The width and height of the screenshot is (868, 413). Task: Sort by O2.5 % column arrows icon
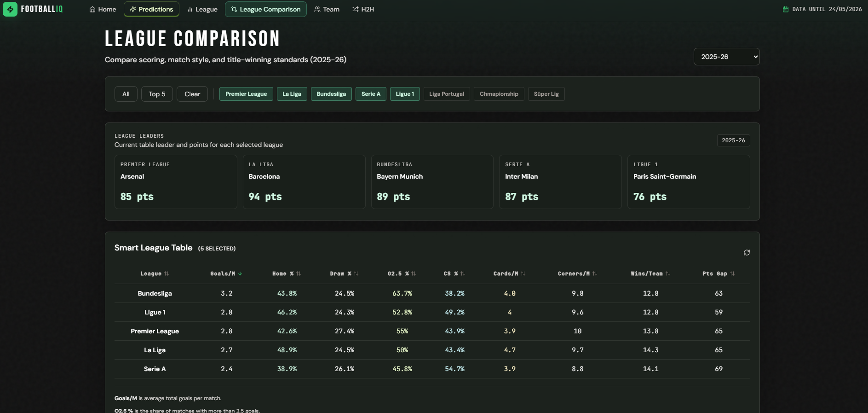pyautogui.click(x=414, y=273)
